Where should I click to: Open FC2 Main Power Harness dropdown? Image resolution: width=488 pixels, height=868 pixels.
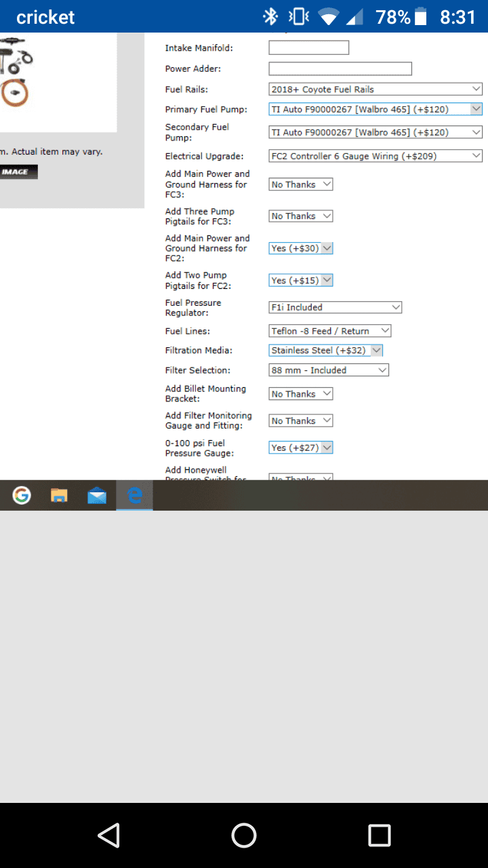click(x=301, y=248)
